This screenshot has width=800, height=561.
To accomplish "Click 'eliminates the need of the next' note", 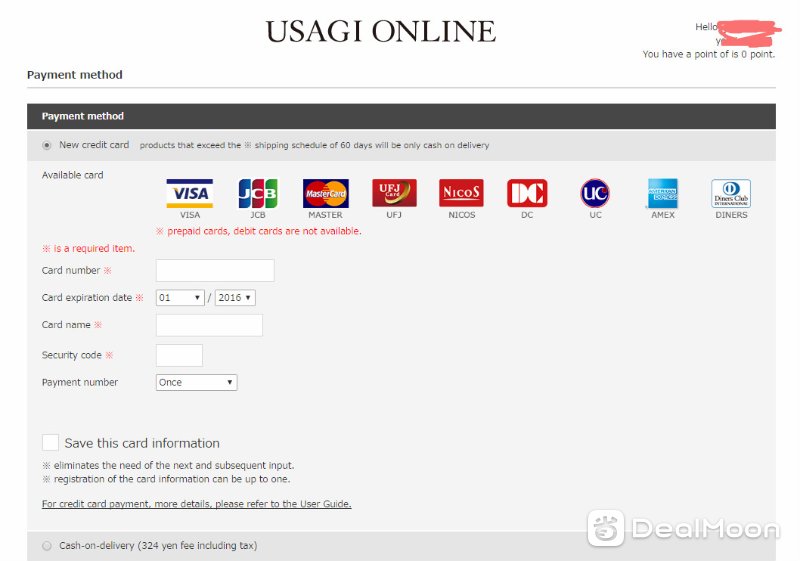I will (x=169, y=466).
